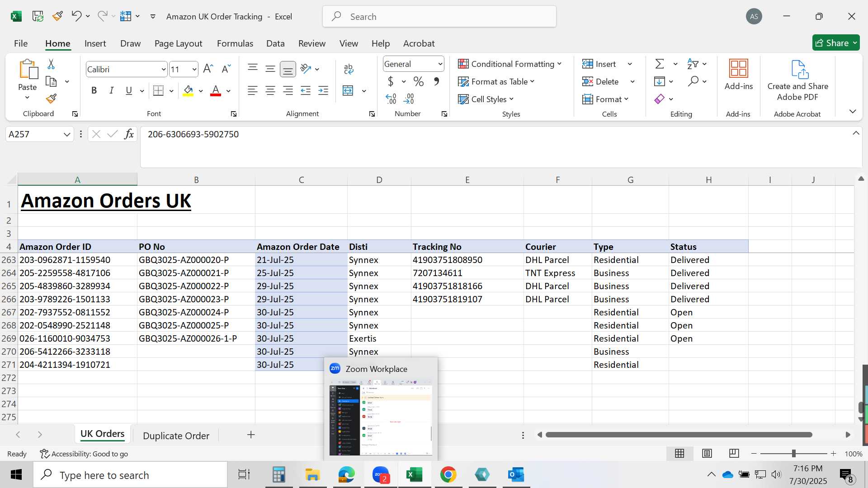Change text Orientation angle
Viewport: 868px width, 488px height.
coord(306,69)
